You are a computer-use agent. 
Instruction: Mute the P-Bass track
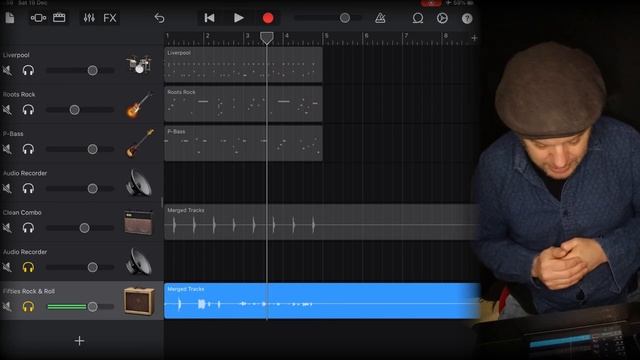coord(7,149)
